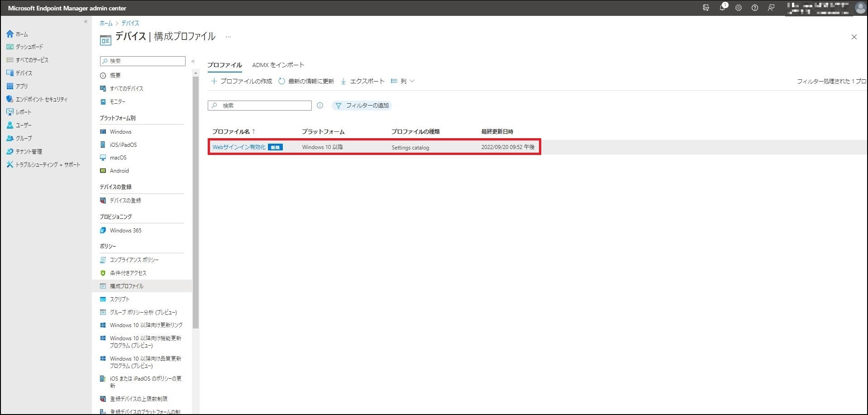Collapse the devices submenu pane
This screenshot has width=868, height=415.
193,61
